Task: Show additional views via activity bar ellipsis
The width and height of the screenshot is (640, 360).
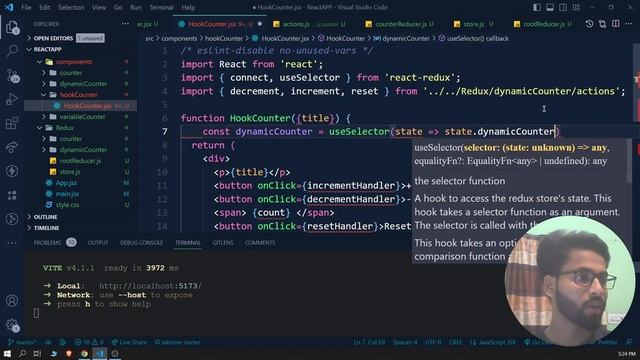Action: 12,243
